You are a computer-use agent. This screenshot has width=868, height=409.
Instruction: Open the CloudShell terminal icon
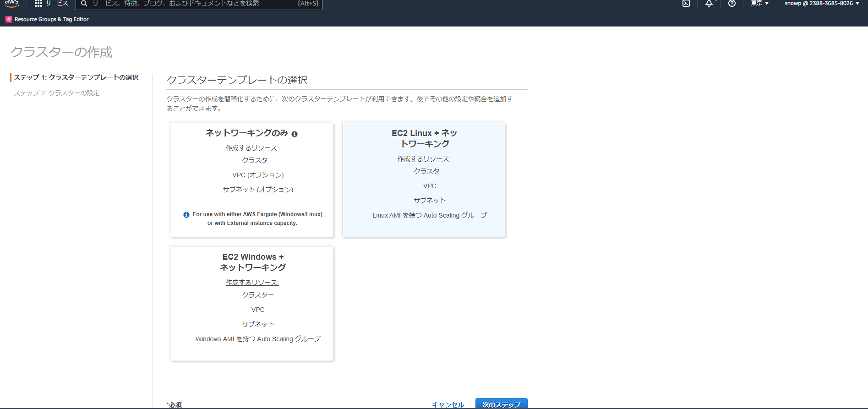pos(686,4)
